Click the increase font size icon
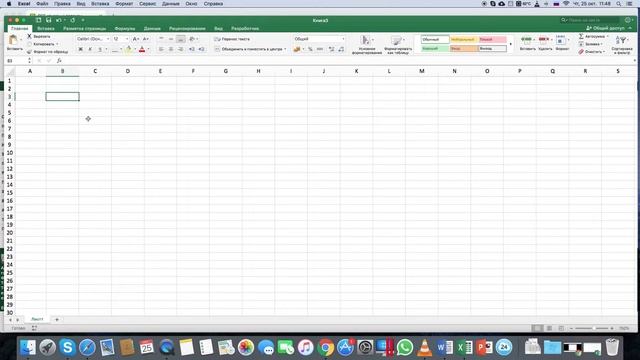The image size is (640, 360). pyautogui.click(x=136, y=39)
